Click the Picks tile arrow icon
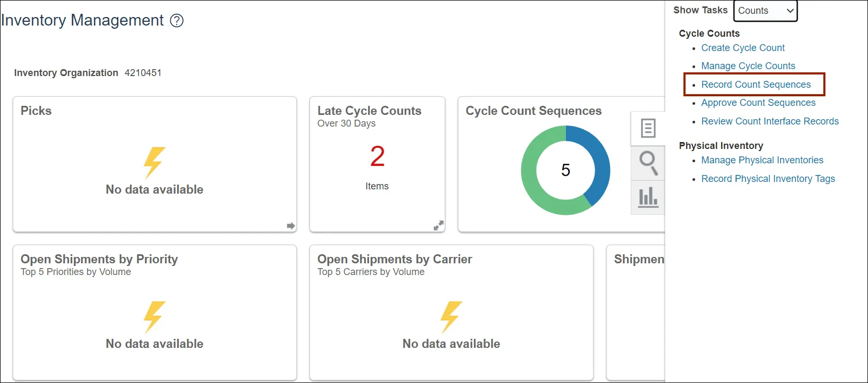Image resolution: width=868 pixels, height=383 pixels. point(290,226)
